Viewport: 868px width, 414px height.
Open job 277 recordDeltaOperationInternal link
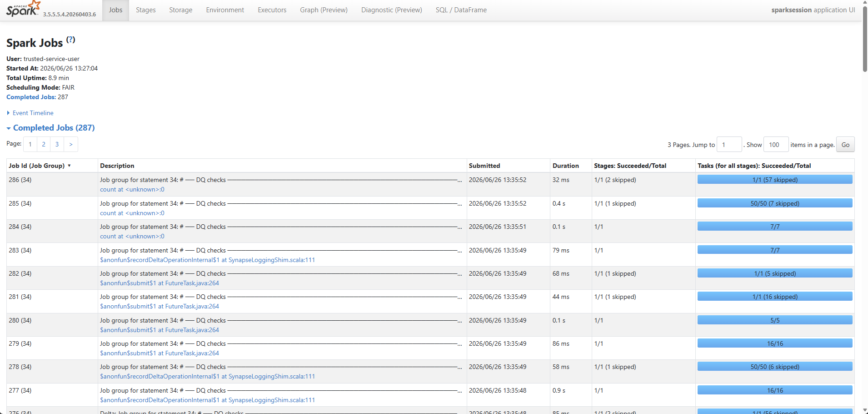click(x=207, y=400)
